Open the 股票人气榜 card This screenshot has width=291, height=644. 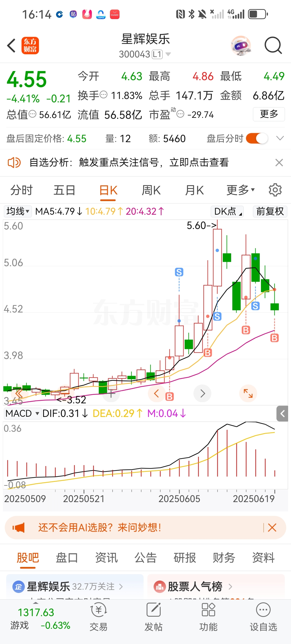click(x=216, y=587)
